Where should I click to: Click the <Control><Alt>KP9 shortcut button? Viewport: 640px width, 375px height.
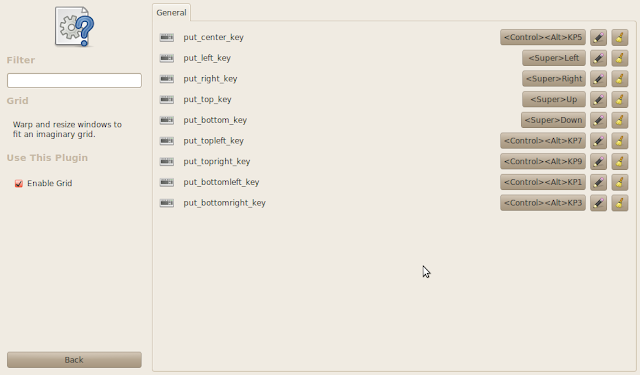click(543, 162)
